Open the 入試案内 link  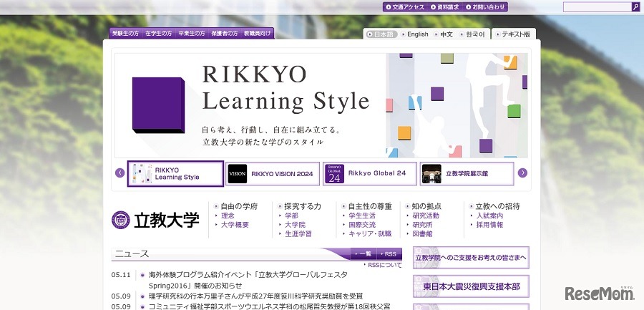point(489,215)
